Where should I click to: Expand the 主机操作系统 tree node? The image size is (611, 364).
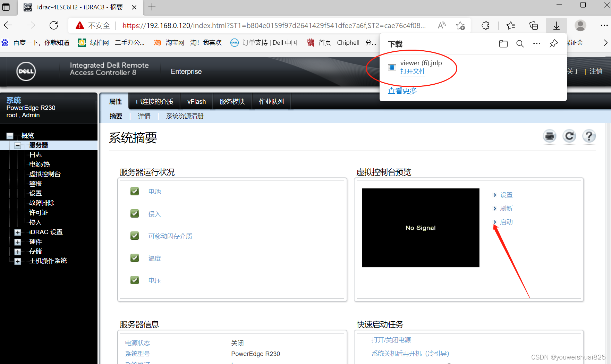(x=18, y=261)
